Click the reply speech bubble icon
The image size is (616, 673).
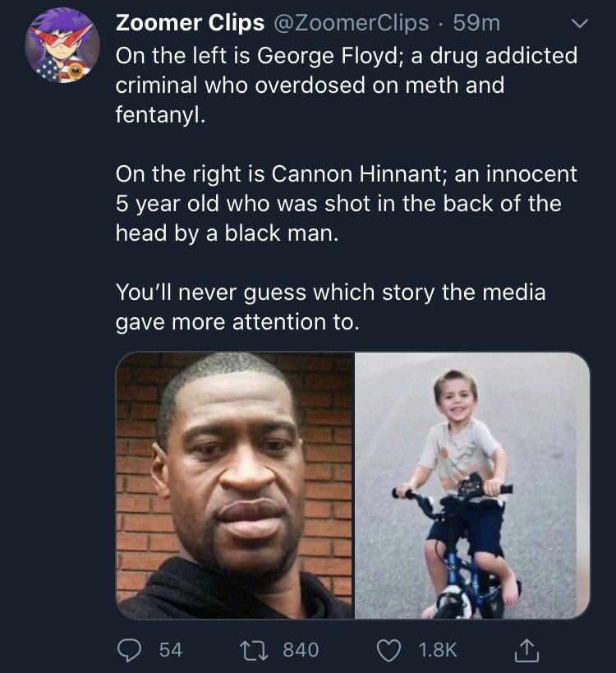point(129,649)
